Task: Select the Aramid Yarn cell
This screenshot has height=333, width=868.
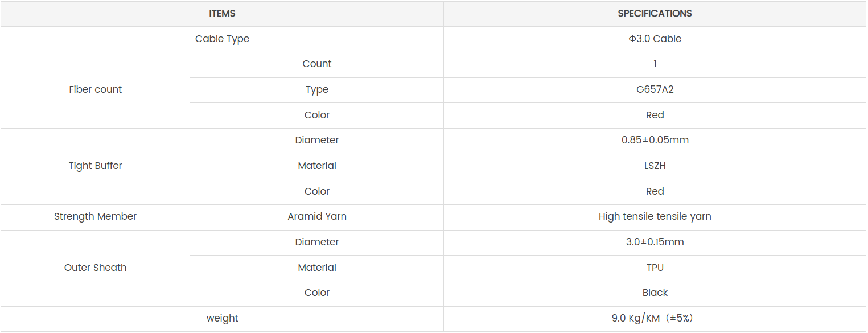Action: (x=316, y=217)
